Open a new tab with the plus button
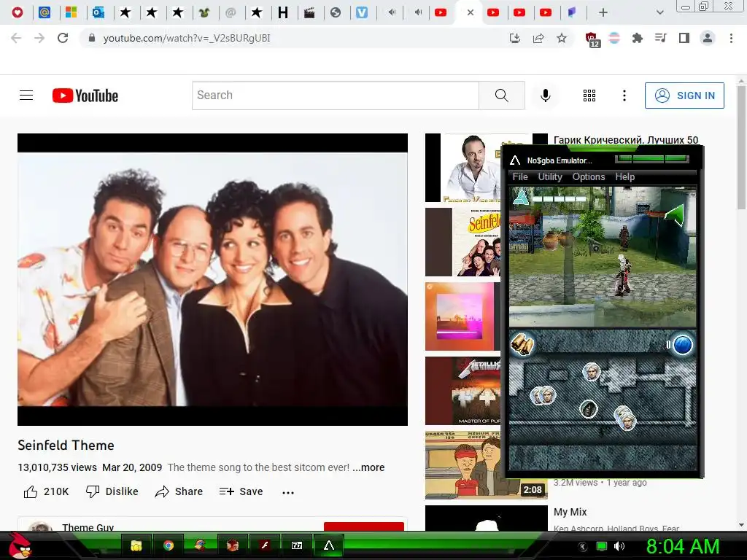This screenshot has height=560, width=747. pos(603,12)
